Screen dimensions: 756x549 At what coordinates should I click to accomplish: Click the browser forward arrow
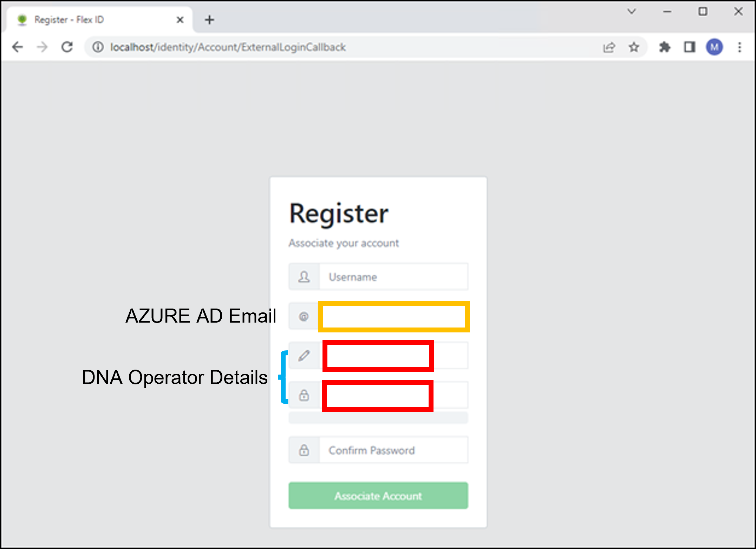coord(42,47)
